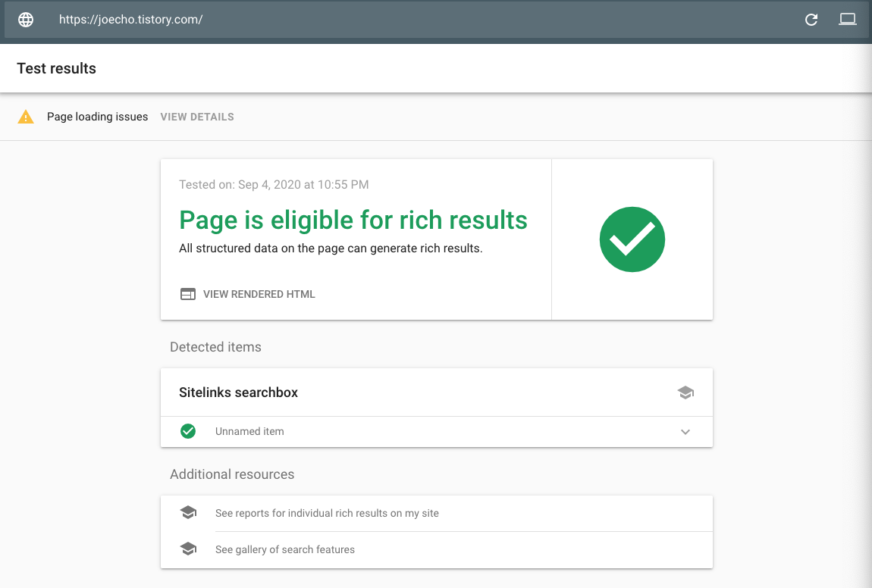Image resolution: width=872 pixels, height=588 pixels.
Task: Click the yellow warning triangle icon
Action: point(26,117)
